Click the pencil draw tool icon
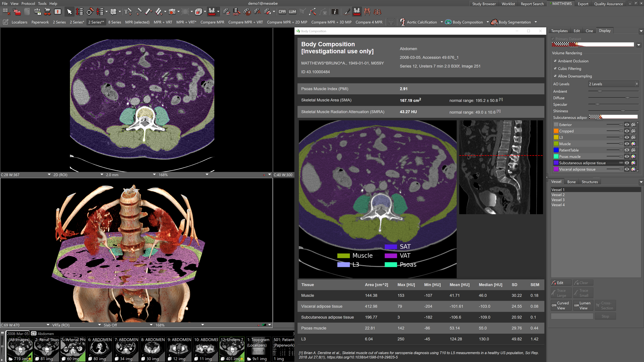 click(347, 12)
